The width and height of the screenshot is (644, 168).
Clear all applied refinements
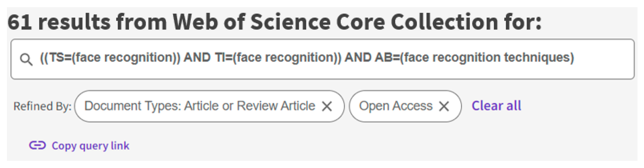tap(496, 106)
